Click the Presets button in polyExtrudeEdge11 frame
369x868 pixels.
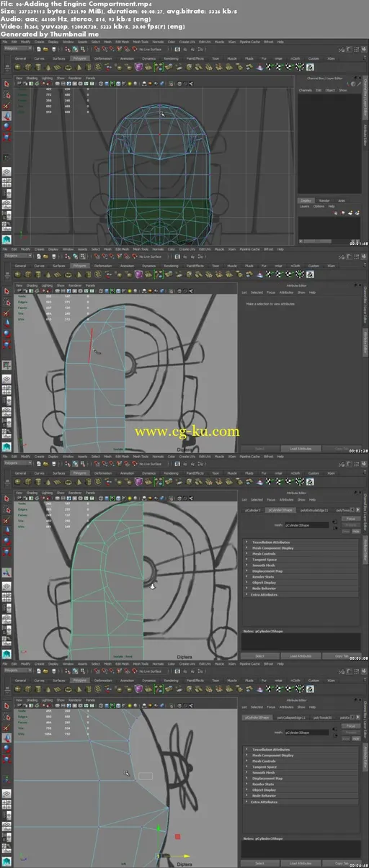tap(350, 524)
